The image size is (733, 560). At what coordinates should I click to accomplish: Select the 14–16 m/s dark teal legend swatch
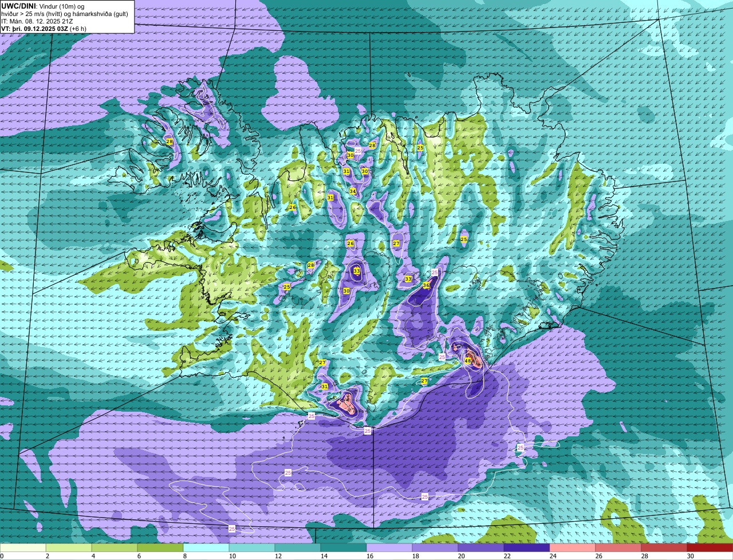click(344, 548)
